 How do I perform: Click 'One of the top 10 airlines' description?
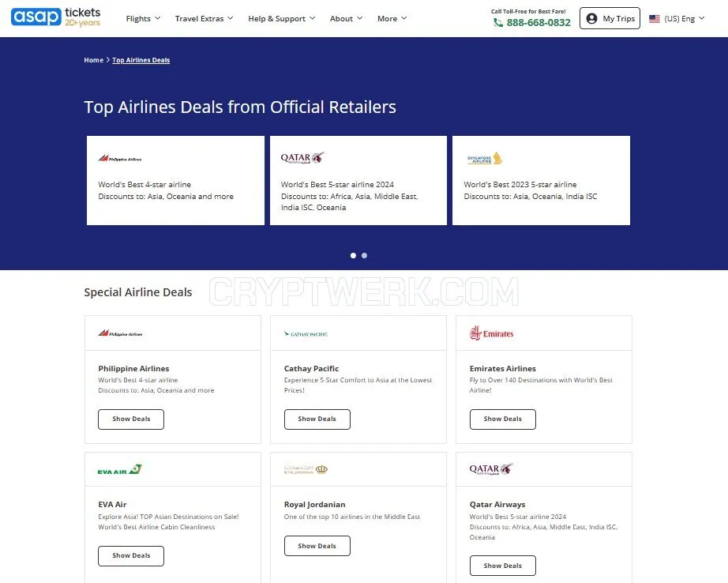click(352, 517)
